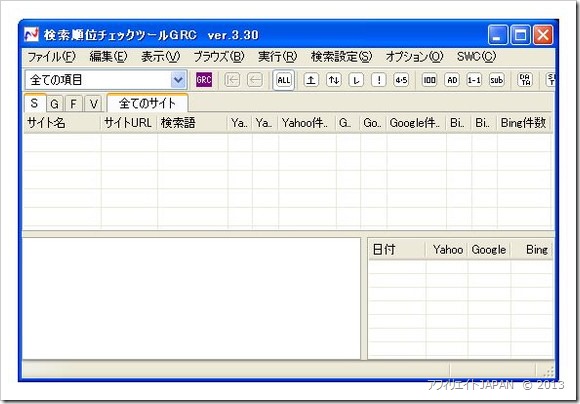Open the ファイル(F) menu
Viewport: 580px width, 404px height.
click(51, 57)
